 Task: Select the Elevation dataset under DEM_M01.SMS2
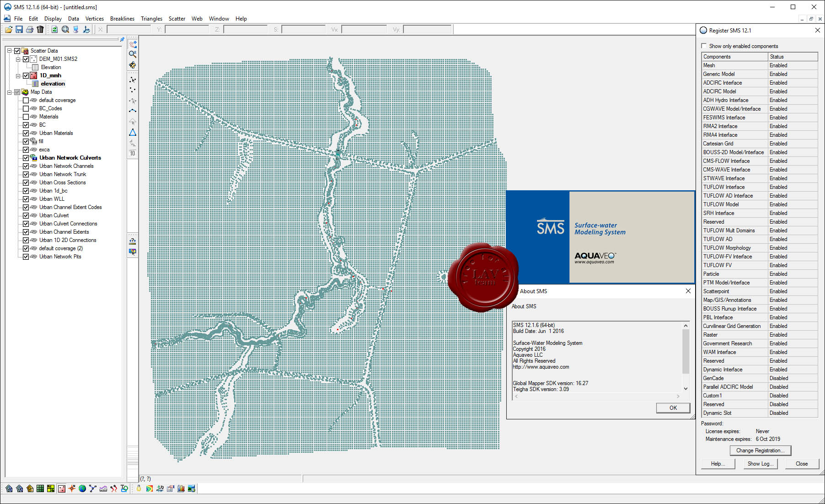pyautogui.click(x=51, y=67)
